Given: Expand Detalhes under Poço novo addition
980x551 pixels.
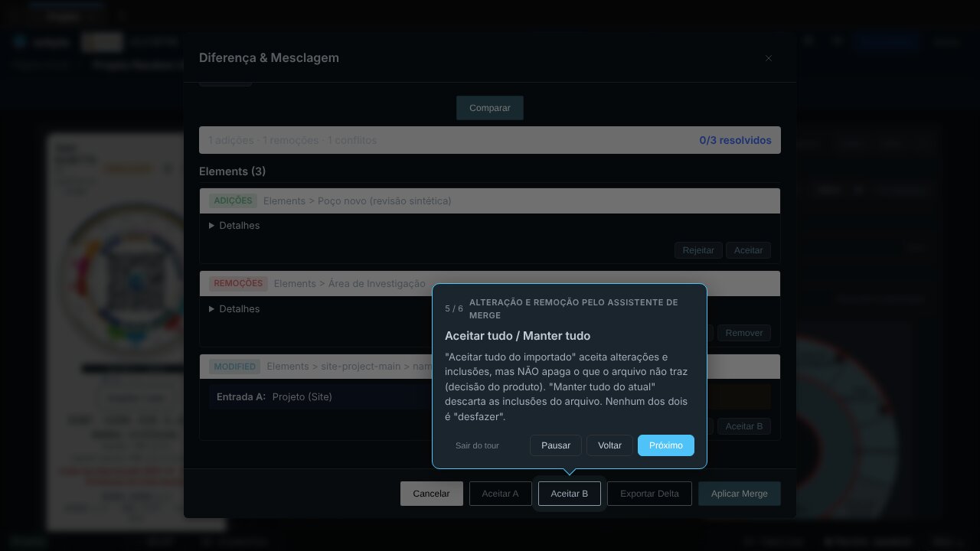Looking at the screenshot, I should tap(234, 226).
